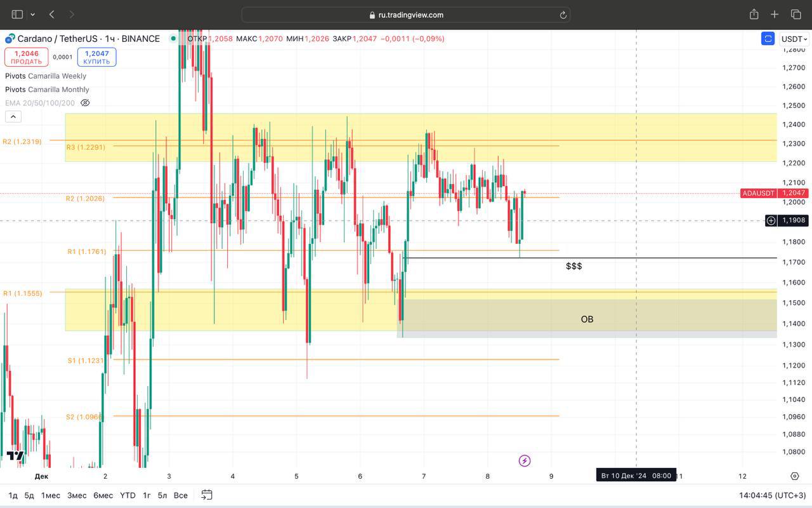Click the S1 (1.1231) pivot label

click(86, 361)
